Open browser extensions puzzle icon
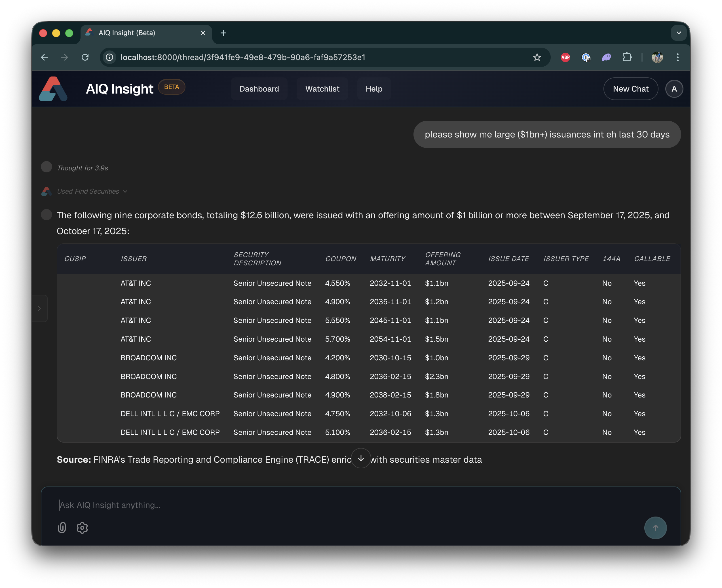The width and height of the screenshot is (722, 588). pyautogui.click(x=627, y=57)
